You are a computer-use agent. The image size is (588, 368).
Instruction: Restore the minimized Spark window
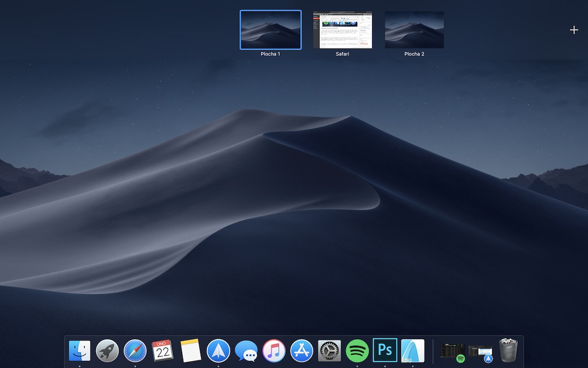[x=480, y=352]
